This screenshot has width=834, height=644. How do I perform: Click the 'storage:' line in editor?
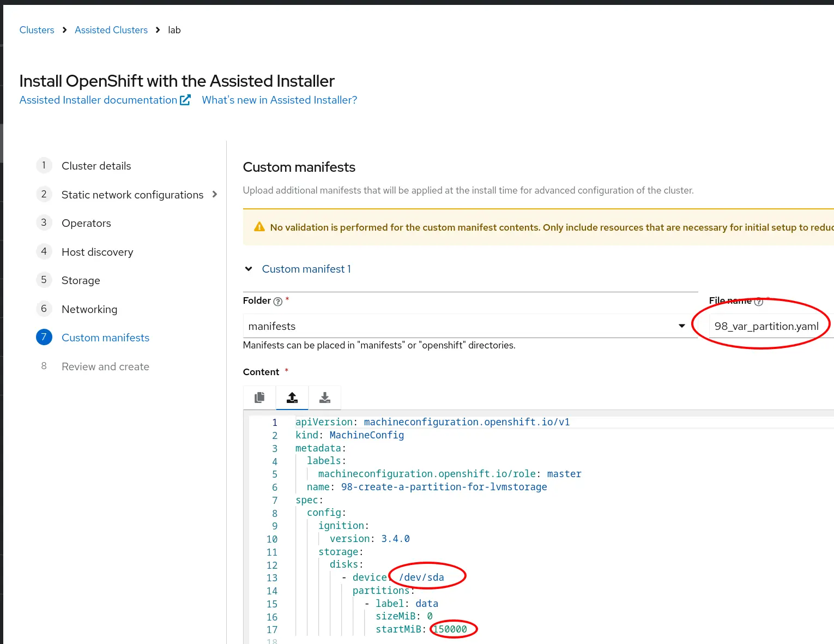(x=341, y=552)
